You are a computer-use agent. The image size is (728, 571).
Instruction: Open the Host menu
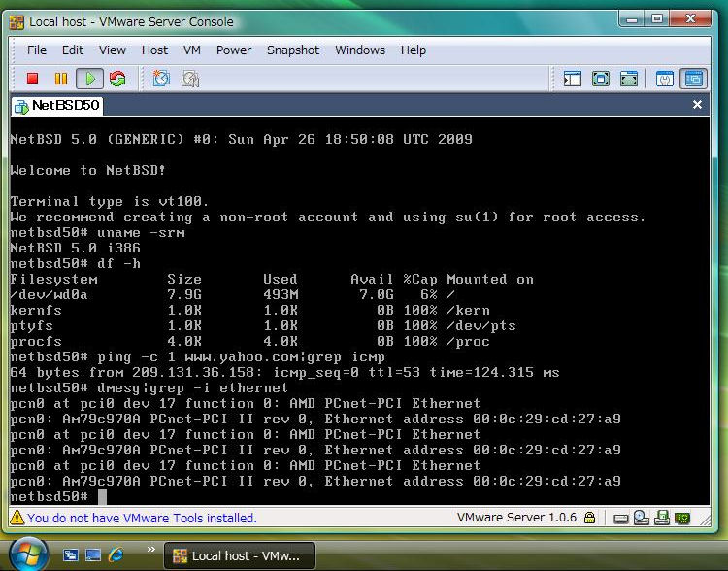tap(154, 50)
